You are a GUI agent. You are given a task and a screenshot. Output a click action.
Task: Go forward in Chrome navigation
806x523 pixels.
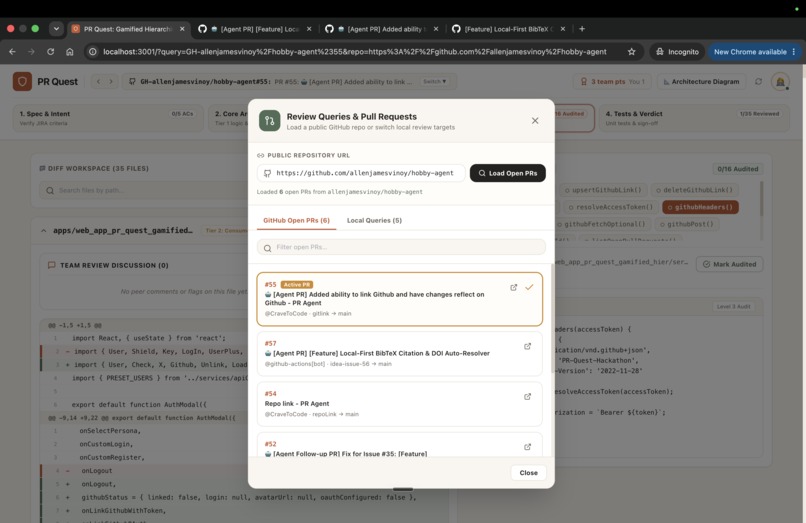(31, 51)
